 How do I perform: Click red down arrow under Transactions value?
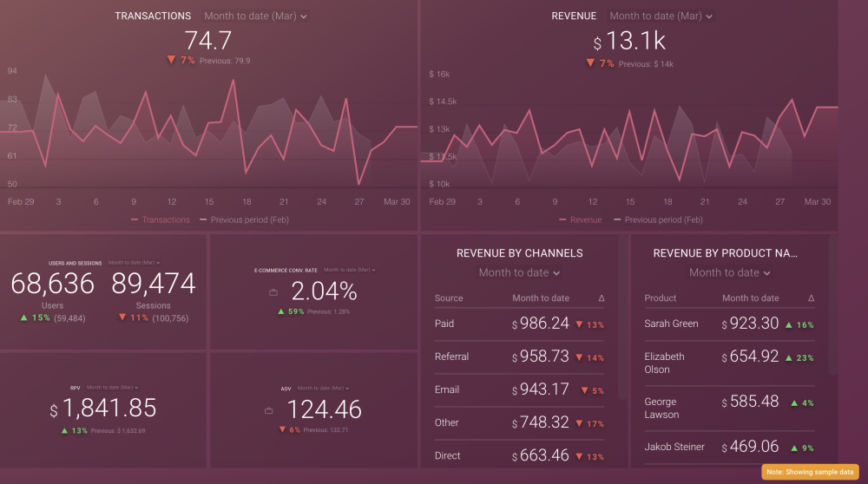click(x=172, y=61)
